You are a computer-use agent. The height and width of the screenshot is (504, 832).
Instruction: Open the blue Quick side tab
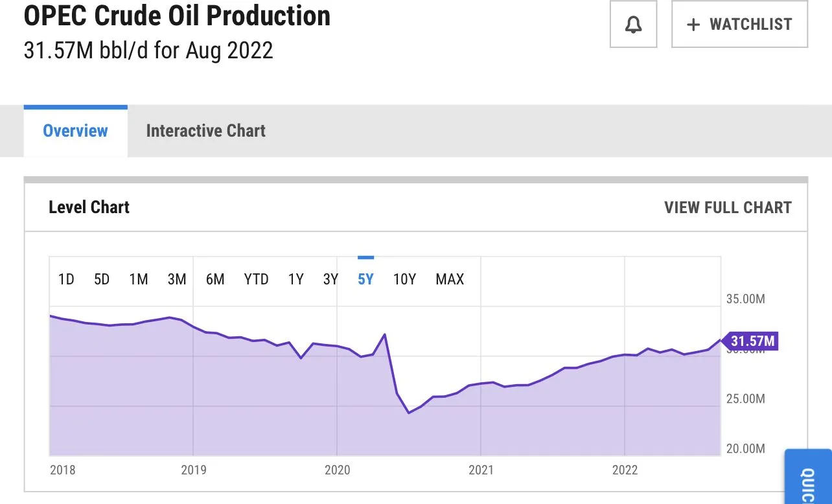(x=808, y=478)
